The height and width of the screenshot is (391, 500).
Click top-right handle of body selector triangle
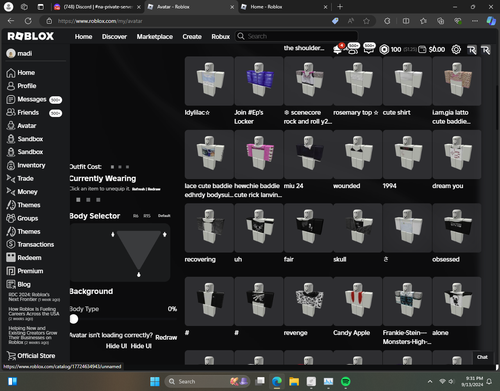pyautogui.click(x=165, y=234)
